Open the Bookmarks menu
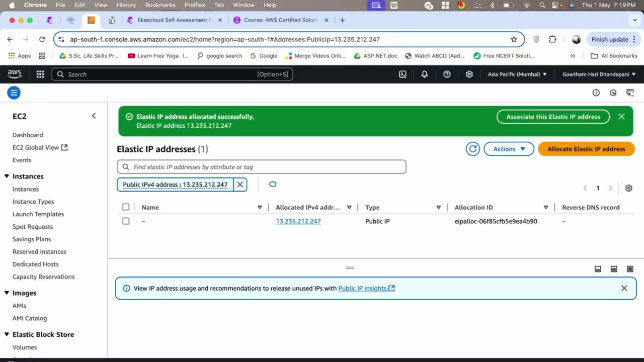 pyautogui.click(x=160, y=5)
